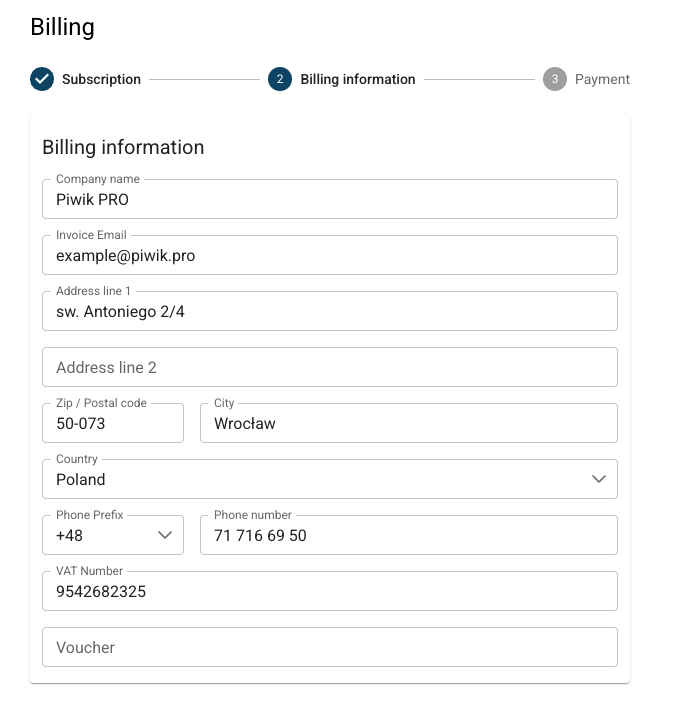The height and width of the screenshot is (717, 678).
Task: Click the Subscription step checkmark icon
Action: (42, 79)
